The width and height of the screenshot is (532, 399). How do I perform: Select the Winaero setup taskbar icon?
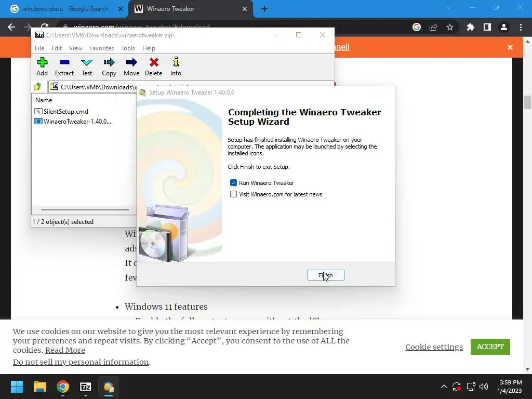(x=109, y=387)
